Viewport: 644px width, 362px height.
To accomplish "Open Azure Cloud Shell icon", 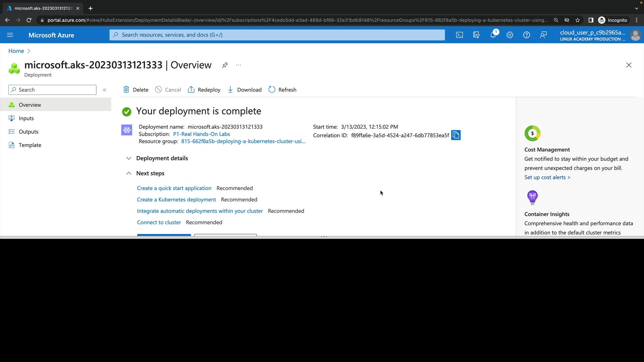I will click(x=460, y=35).
